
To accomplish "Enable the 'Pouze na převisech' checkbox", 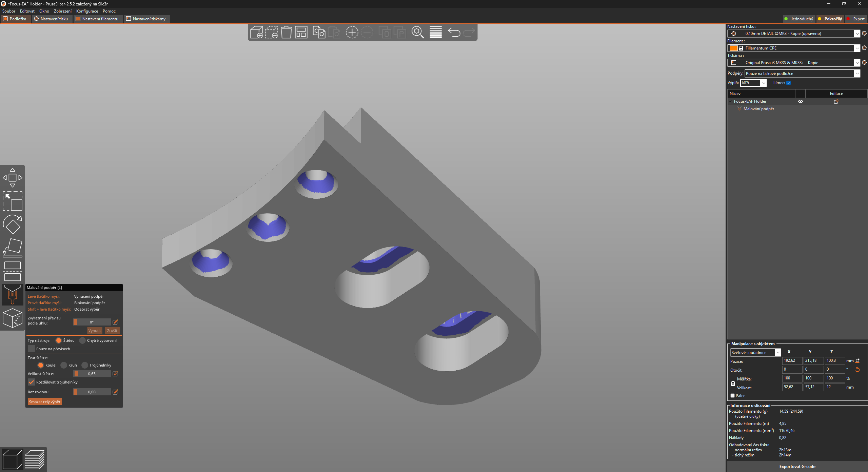I will [32, 349].
